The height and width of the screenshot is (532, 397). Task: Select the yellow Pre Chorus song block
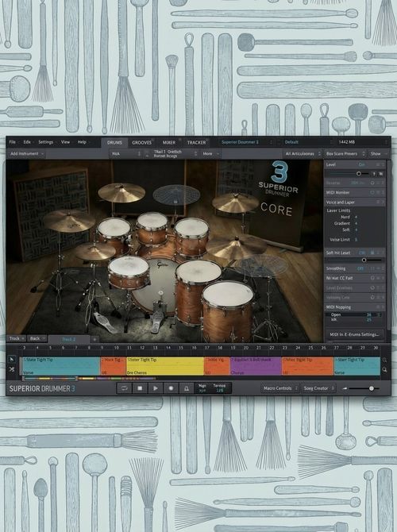pos(165,366)
